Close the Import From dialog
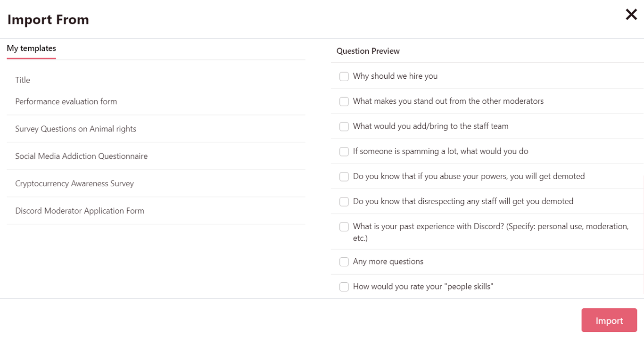The width and height of the screenshot is (644, 337). (x=631, y=15)
